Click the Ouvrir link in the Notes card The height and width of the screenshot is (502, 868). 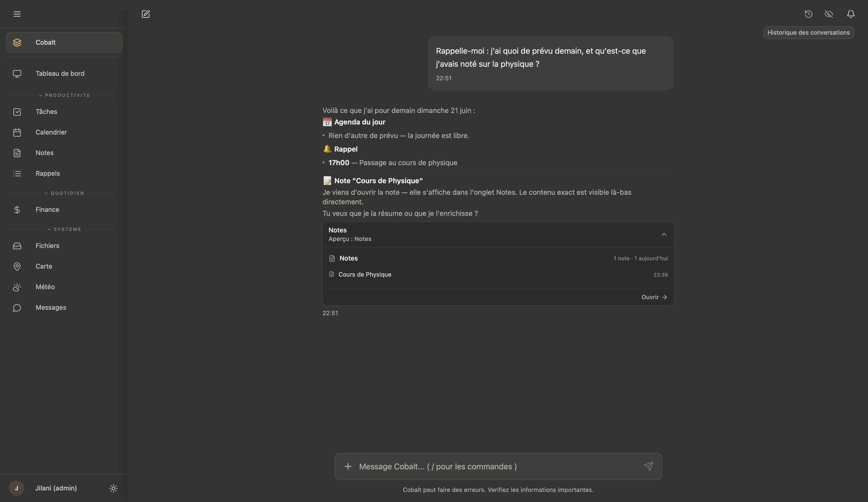[x=654, y=297]
